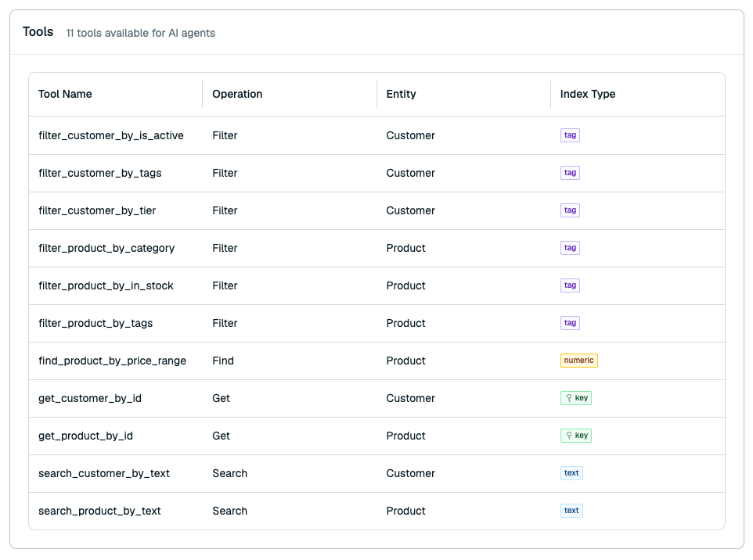Click the Tool Name column header
753x560 pixels.
click(65, 94)
